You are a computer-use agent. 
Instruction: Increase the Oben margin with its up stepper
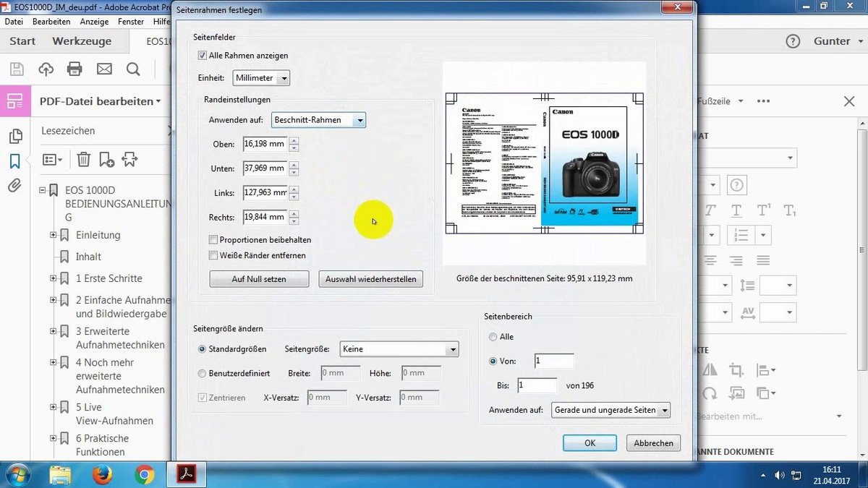pyautogui.click(x=294, y=141)
